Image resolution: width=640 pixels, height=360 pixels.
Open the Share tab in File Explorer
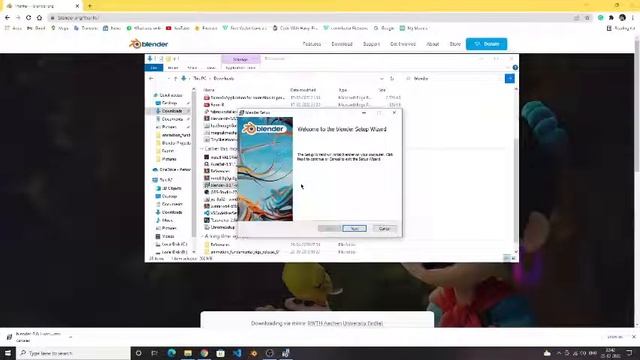(x=192, y=68)
